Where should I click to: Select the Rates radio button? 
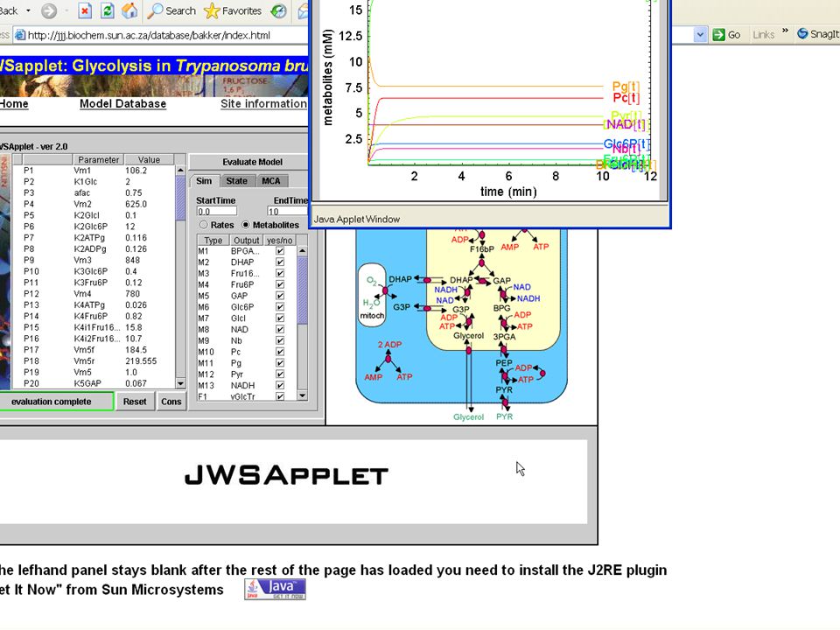click(204, 225)
